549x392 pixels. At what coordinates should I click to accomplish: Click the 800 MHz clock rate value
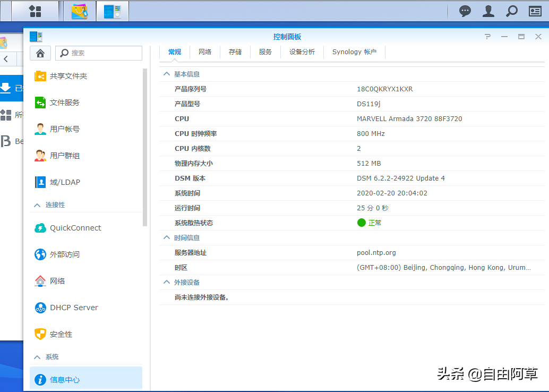tap(371, 134)
